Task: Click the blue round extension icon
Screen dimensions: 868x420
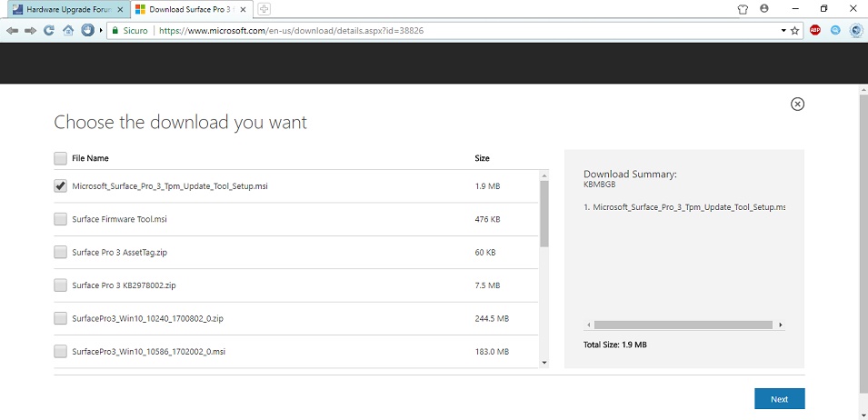Action: tap(835, 30)
